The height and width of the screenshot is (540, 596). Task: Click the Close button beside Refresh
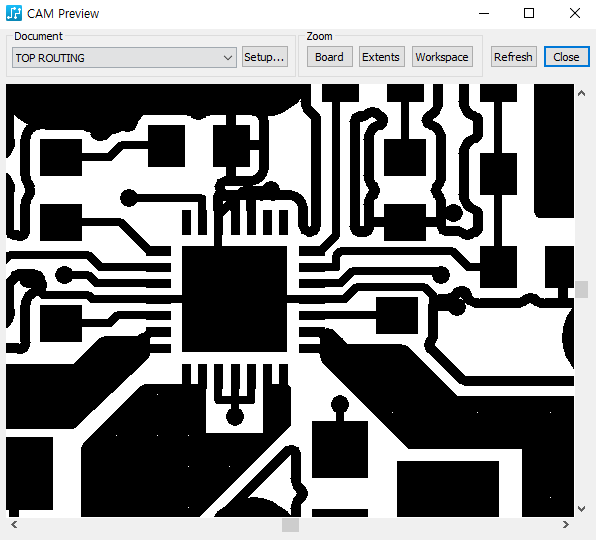click(x=566, y=57)
